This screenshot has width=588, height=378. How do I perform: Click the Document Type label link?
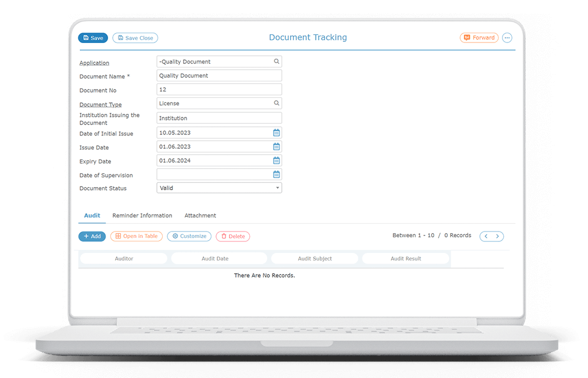[x=101, y=105]
